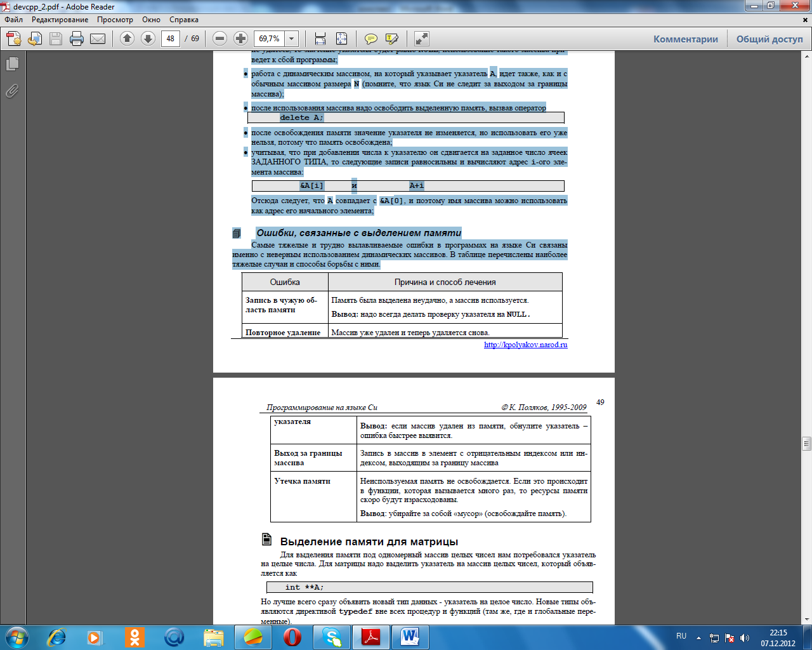Zoom in with the plus button
The image size is (812, 650).
pyautogui.click(x=240, y=39)
